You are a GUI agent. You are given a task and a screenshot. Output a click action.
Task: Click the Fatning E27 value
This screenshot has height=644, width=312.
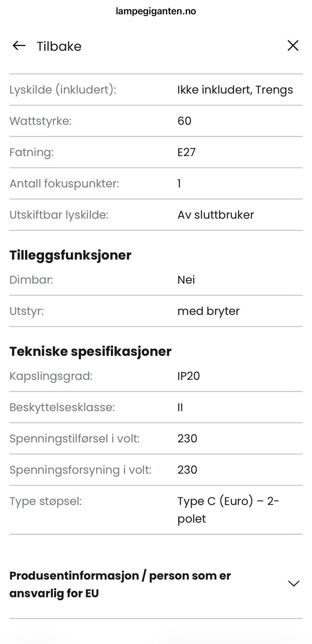(187, 152)
